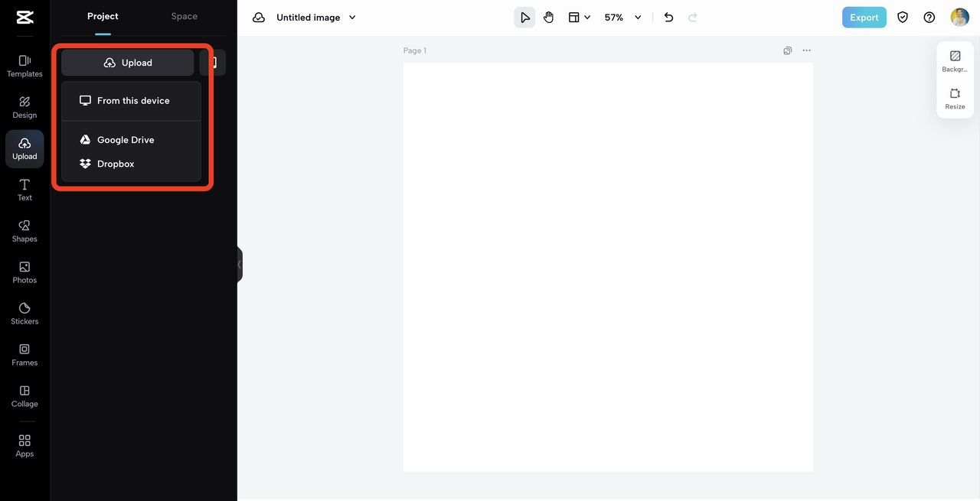
Task: Open the Shapes sidebar panel
Action: point(24,231)
